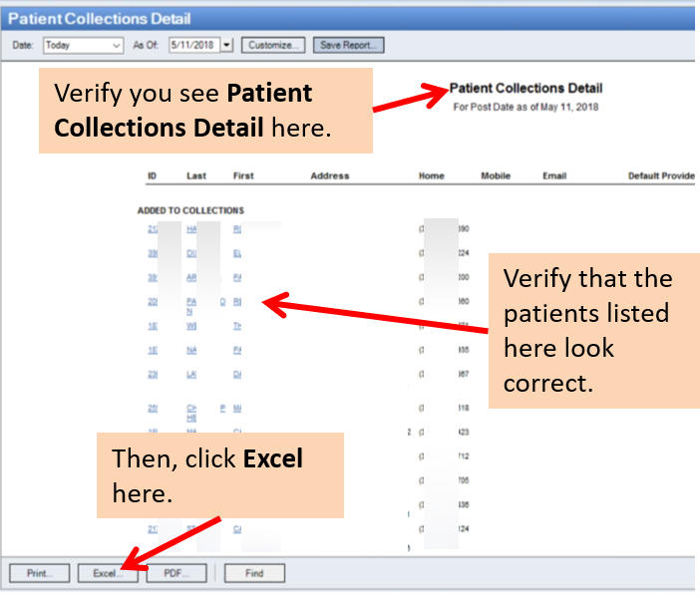
Task: Click the As Of date field 5/11/2018
Action: pos(192,45)
